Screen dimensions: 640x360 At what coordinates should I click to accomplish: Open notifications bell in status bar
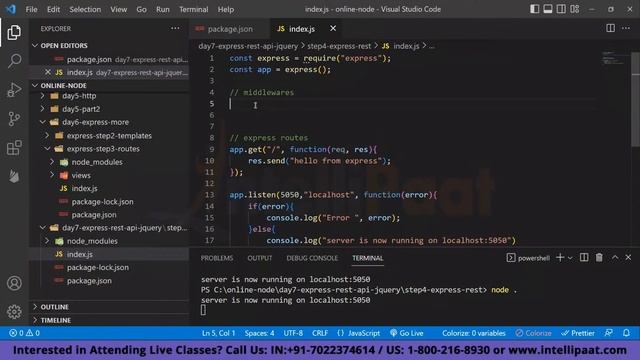click(x=626, y=333)
